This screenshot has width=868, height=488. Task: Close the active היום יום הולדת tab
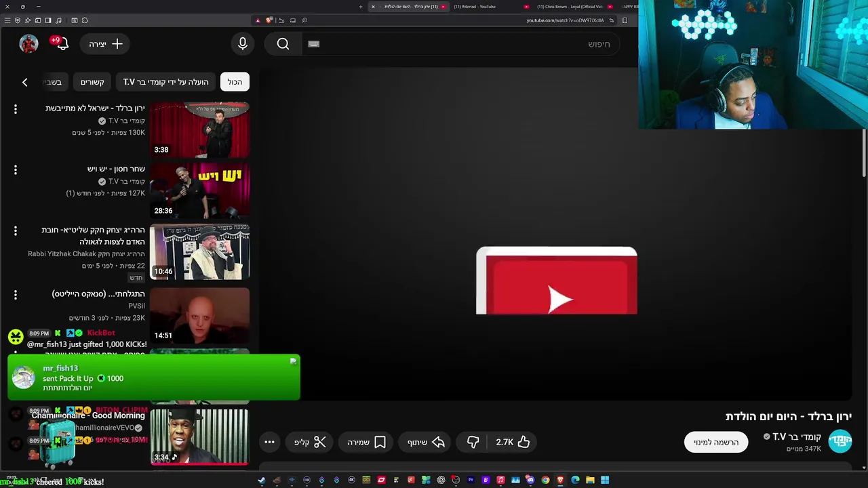373,7
